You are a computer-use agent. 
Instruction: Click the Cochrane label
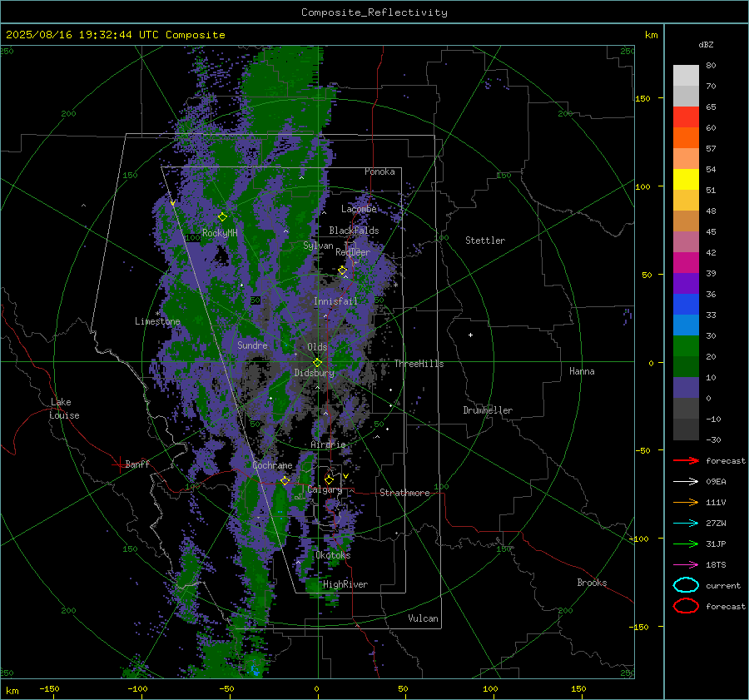click(272, 465)
